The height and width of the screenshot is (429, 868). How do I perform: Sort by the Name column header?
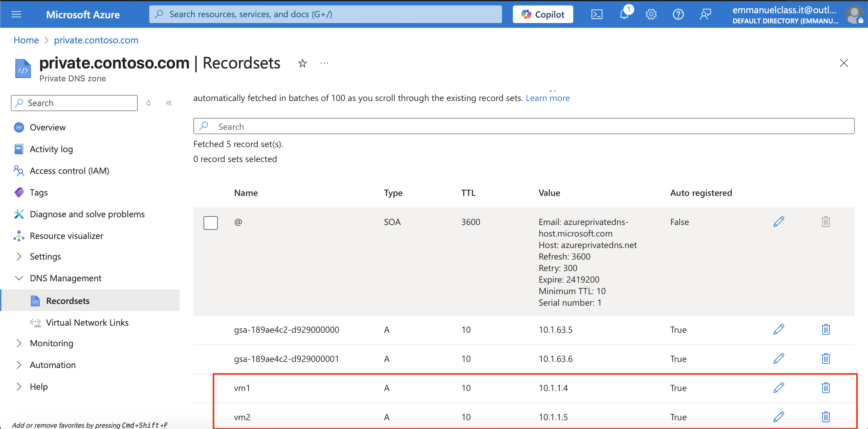pyautogui.click(x=246, y=193)
